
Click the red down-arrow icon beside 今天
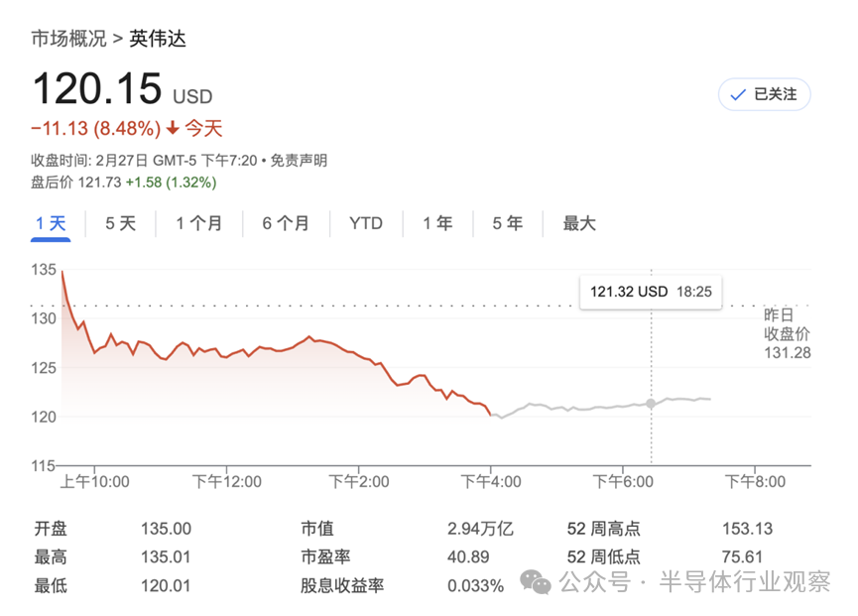click(173, 128)
